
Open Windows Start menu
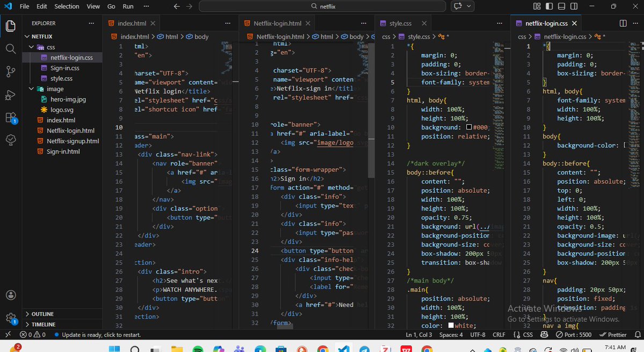coord(115,349)
